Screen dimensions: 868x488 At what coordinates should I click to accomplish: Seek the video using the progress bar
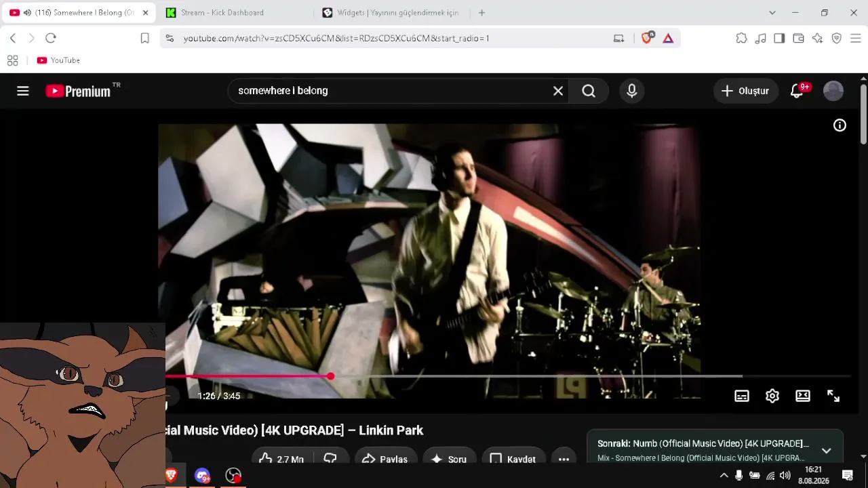click(508, 375)
